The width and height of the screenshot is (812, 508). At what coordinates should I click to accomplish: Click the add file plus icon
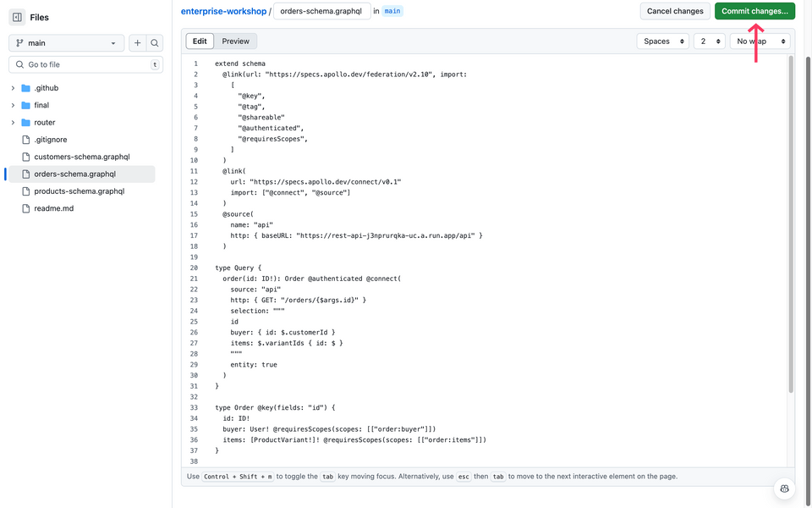[137, 43]
